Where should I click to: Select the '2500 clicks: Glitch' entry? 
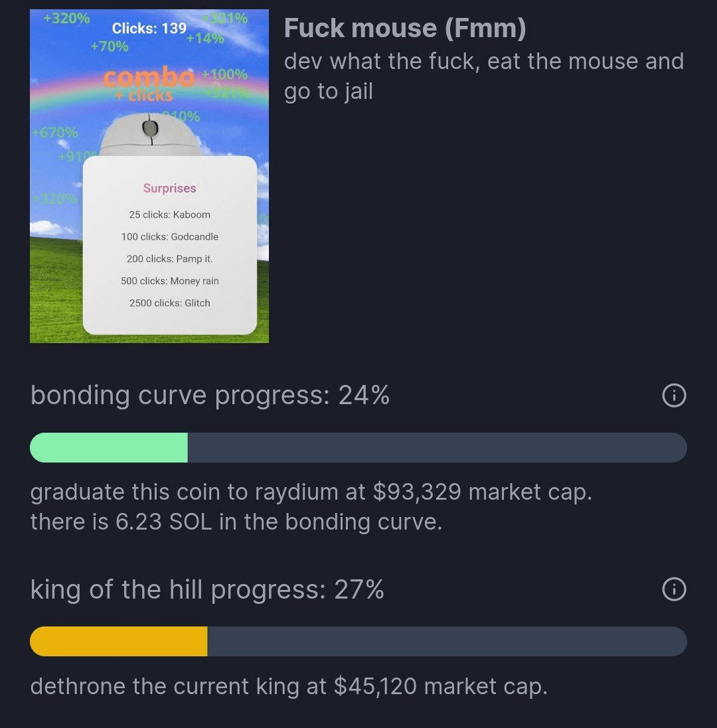[x=169, y=303]
